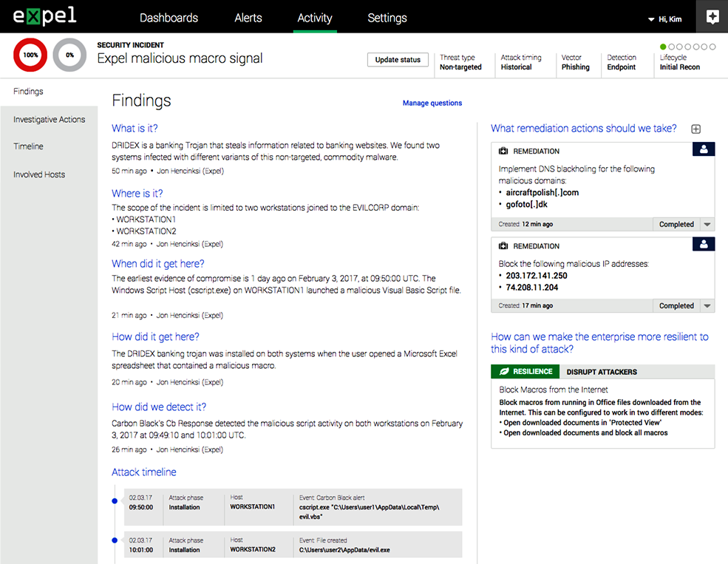Click assignee icon on DNS blackholing remediation
Image resolution: width=728 pixels, height=564 pixels.
coord(704,149)
